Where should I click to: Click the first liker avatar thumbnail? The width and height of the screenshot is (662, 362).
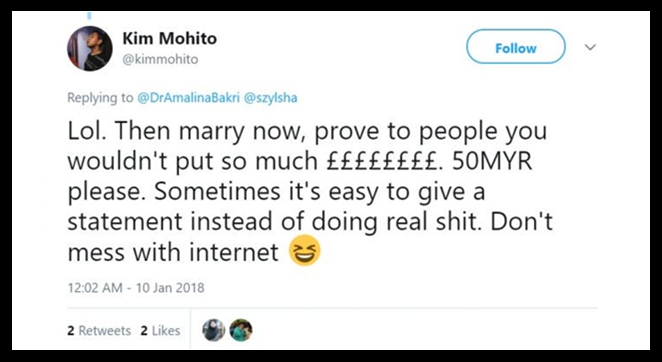(x=214, y=330)
